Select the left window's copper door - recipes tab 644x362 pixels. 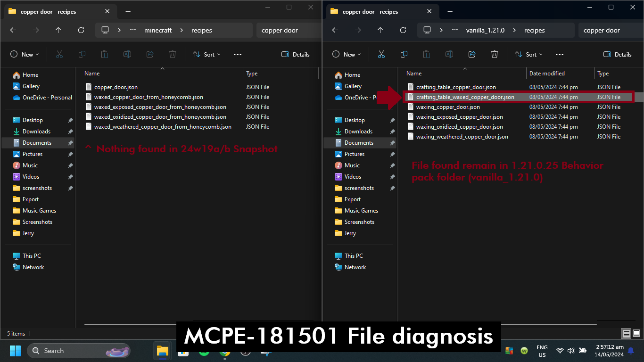[x=60, y=12]
